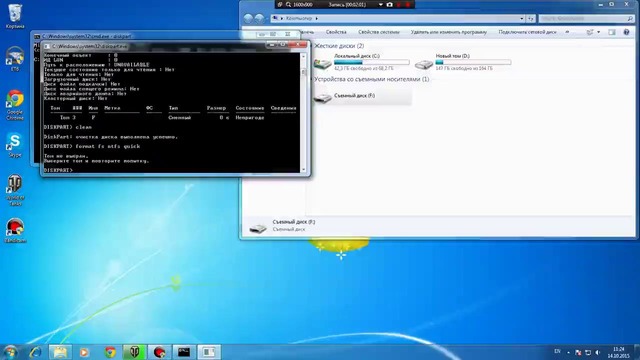Image resolution: width=640 pixels, height=360 pixels.
Task: Open the Explorer help icon
Action: point(627,32)
